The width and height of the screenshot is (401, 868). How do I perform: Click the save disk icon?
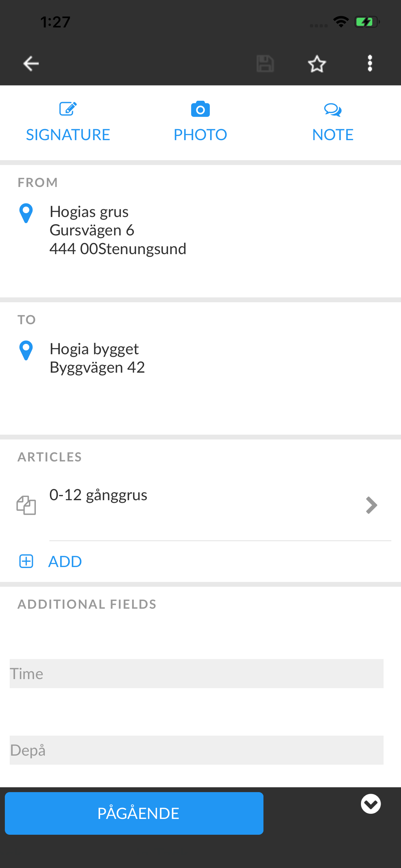pos(265,63)
